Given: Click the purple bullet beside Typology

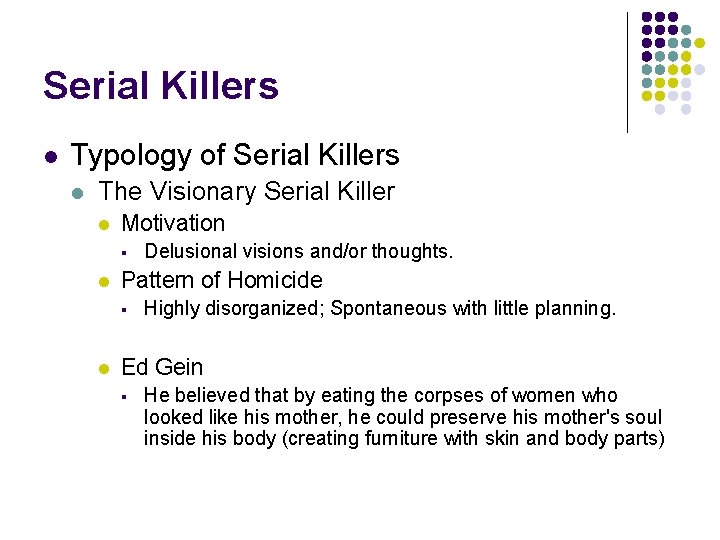Looking at the screenshot, I should [x=51, y=157].
